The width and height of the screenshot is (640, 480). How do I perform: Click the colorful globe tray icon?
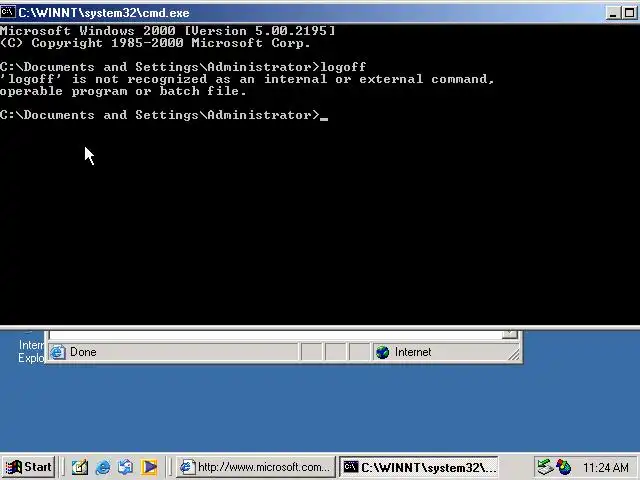click(563, 467)
